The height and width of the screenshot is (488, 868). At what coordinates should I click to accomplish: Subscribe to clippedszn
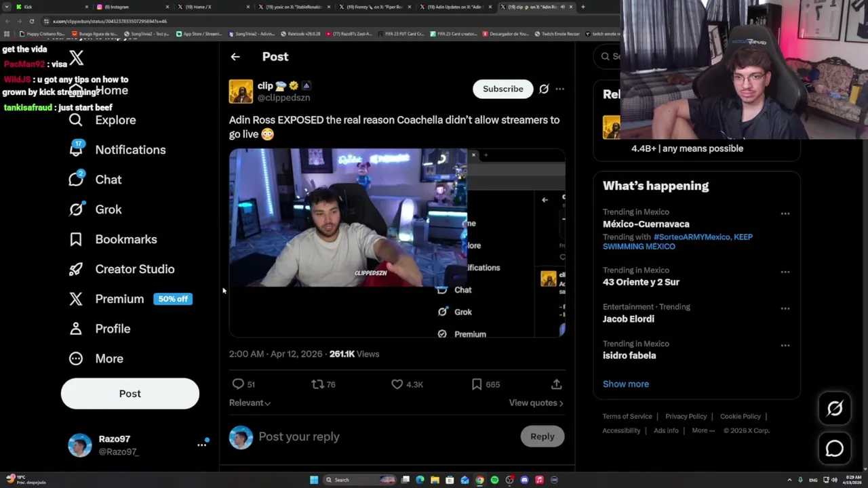coord(502,89)
